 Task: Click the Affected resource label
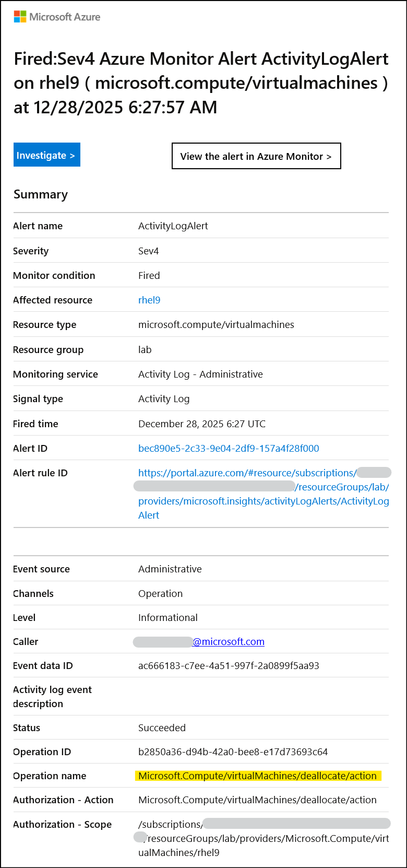[x=53, y=300]
